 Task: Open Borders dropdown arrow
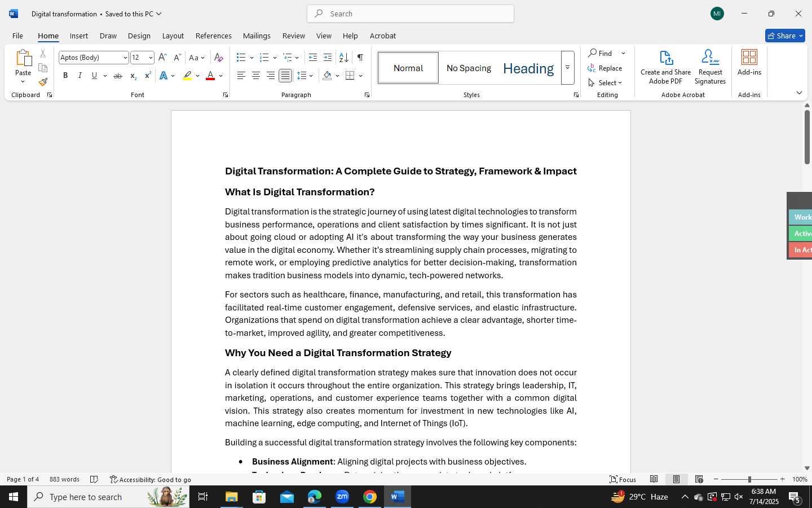click(360, 76)
